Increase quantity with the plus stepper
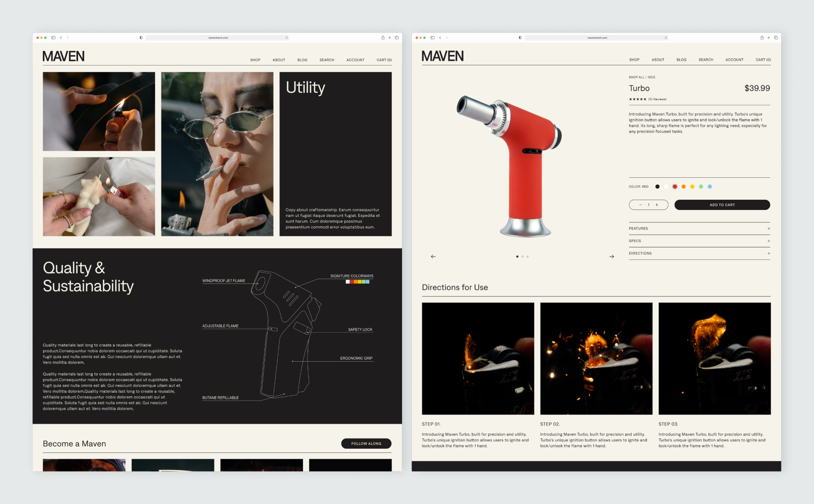 657,205
